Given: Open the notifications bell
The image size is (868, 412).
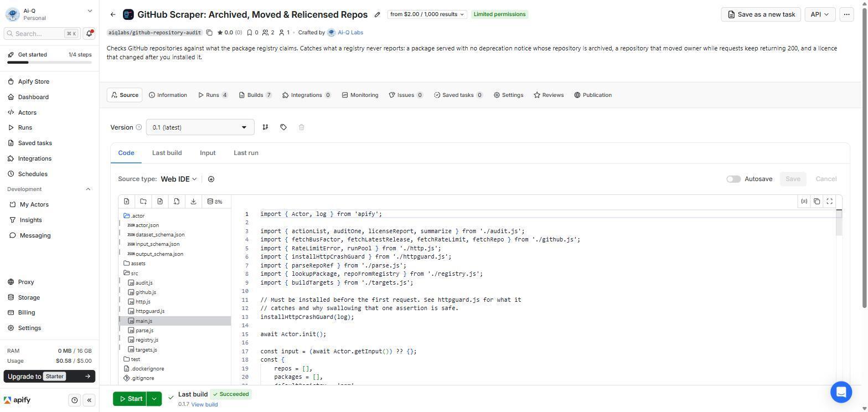Looking at the screenshot, I should (x=89, y=33).
